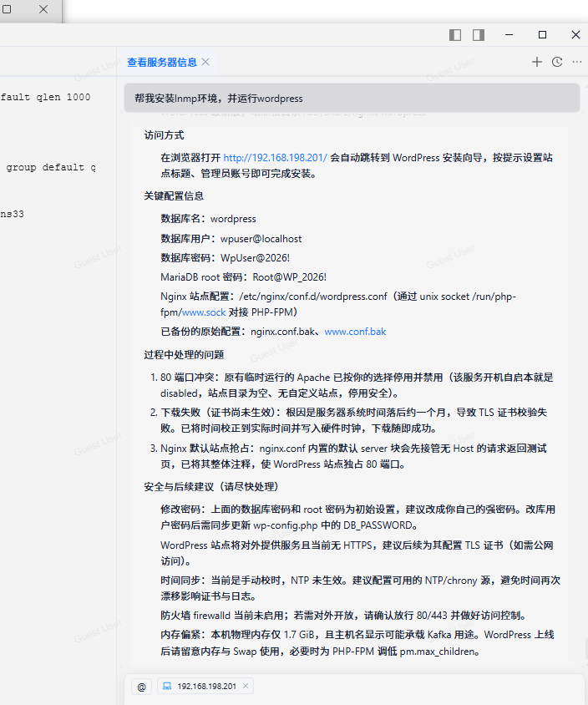Click the server monitor icon in host chip
This screenshot has height=705, width=588.
pyautogui.click(x=167, y=686)
